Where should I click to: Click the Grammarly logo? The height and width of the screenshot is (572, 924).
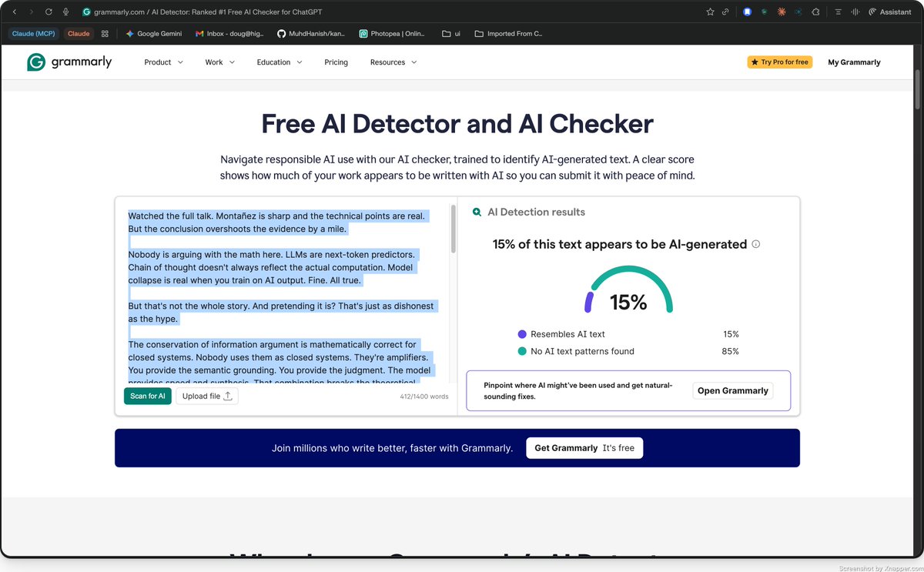[69, 62]
